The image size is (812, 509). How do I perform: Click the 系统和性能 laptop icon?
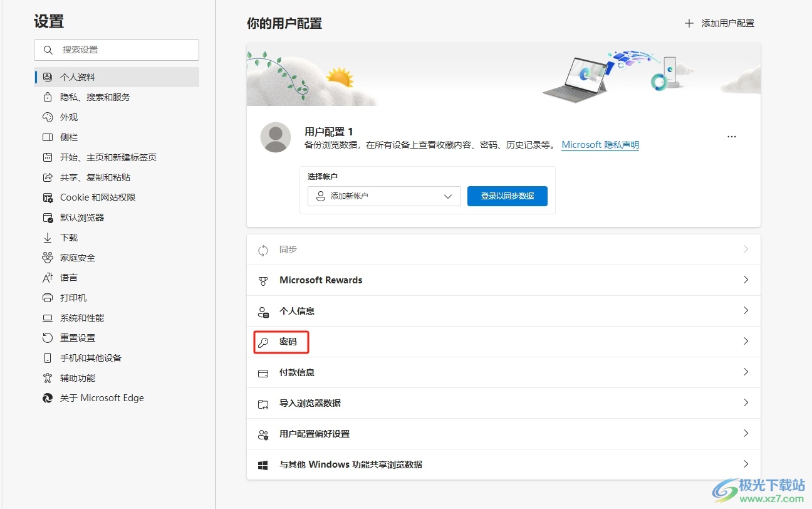[48, 318]
